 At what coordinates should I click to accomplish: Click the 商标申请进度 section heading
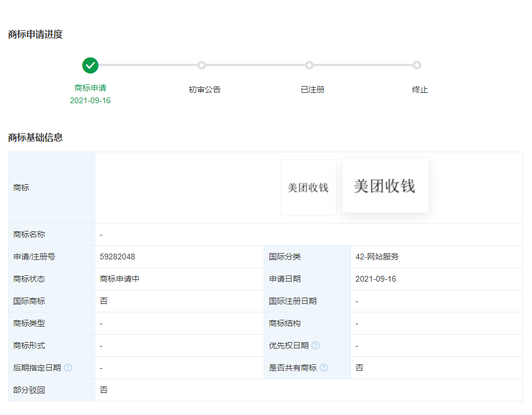[x=35, y=35]
